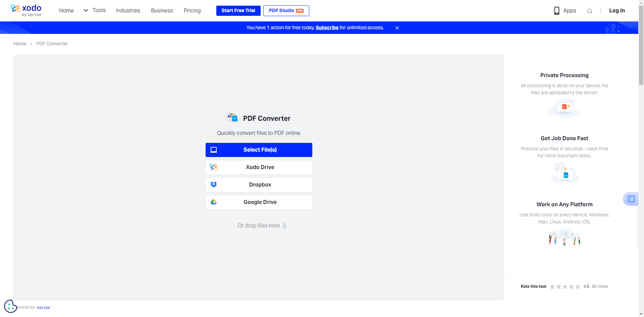644x317 pixels.
Task: Click the 4.6 rating value
Action: 586,286
